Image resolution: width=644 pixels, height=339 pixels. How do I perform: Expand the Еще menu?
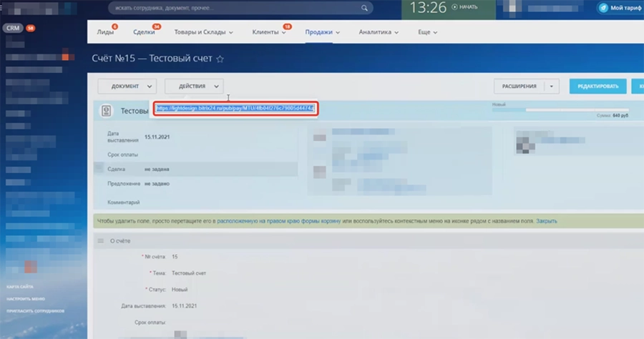428,32
